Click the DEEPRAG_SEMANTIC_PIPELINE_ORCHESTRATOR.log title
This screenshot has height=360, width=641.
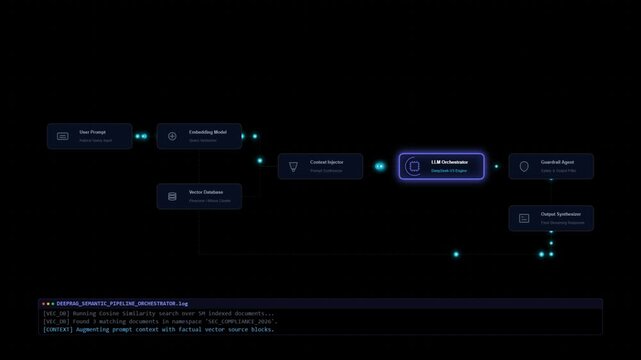(122, 304)
